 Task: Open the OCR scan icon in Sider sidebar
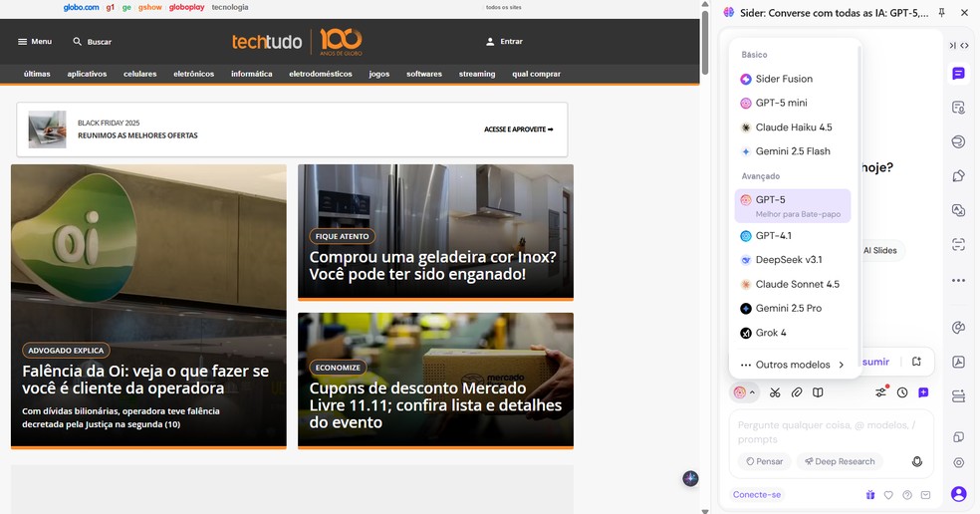coord(958,244)
